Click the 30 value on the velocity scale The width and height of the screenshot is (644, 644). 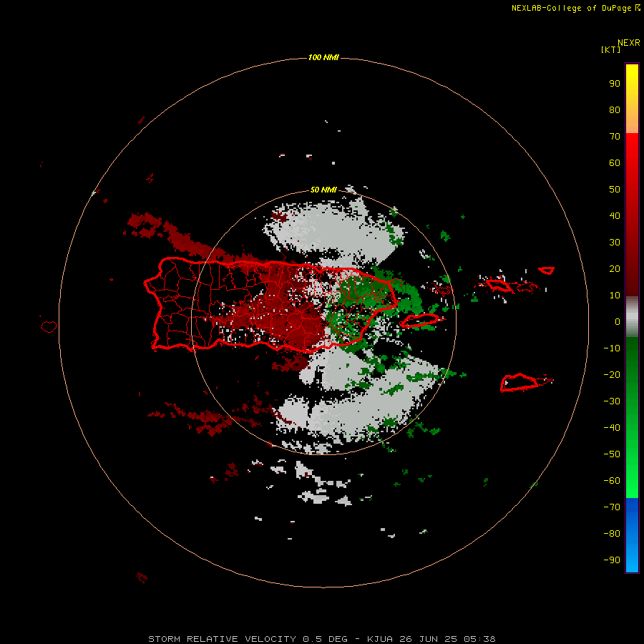pos(615,243)
